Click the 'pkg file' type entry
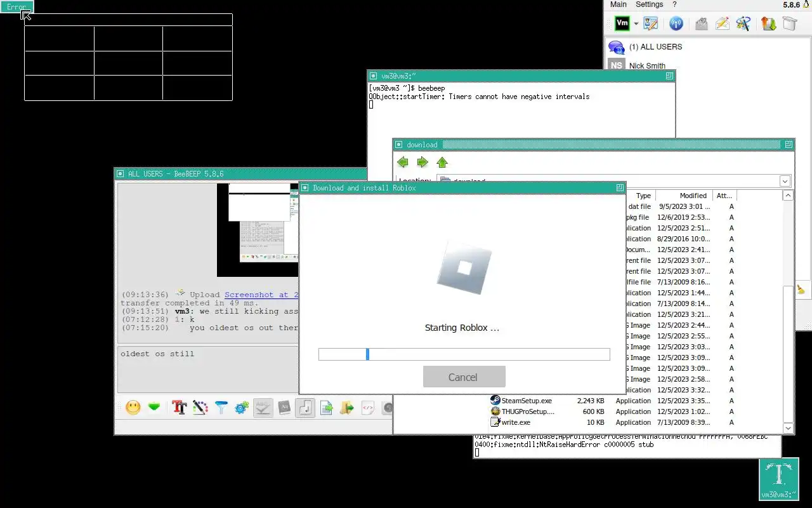 tap(639, 217)
